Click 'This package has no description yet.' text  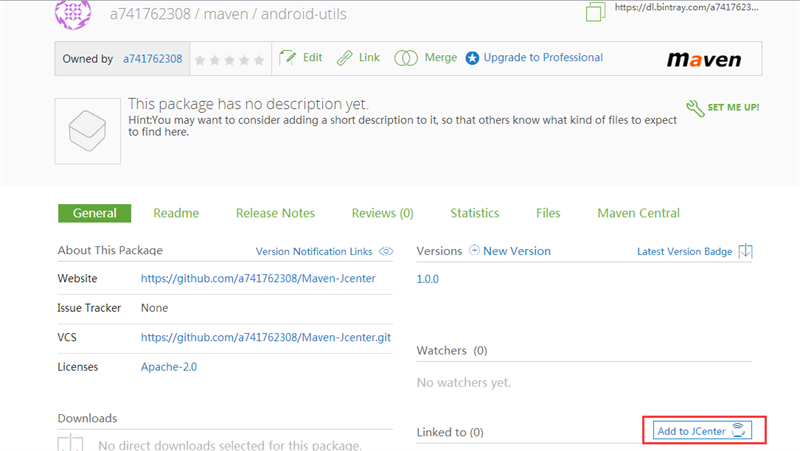pos(248,104)
